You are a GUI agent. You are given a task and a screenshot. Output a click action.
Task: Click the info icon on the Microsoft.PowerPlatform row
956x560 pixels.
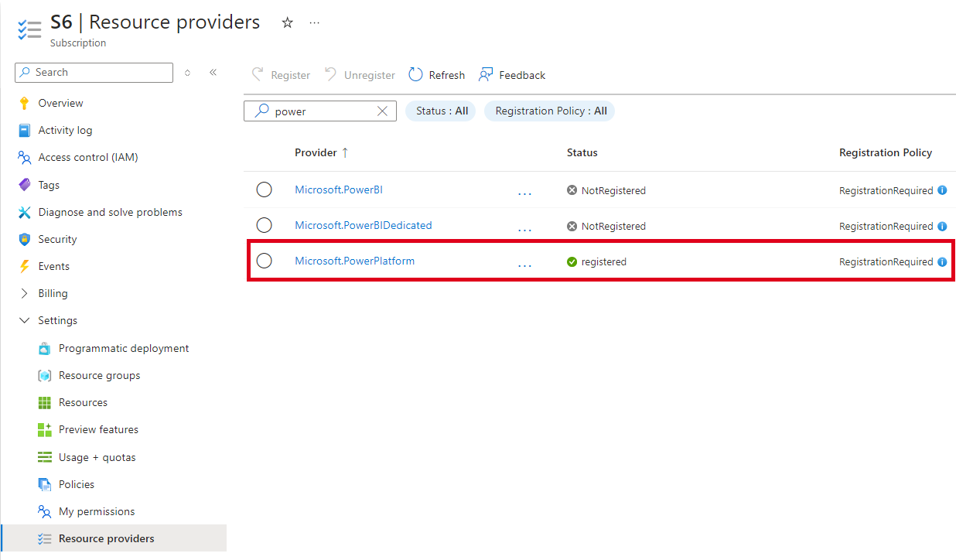point(942,262)
